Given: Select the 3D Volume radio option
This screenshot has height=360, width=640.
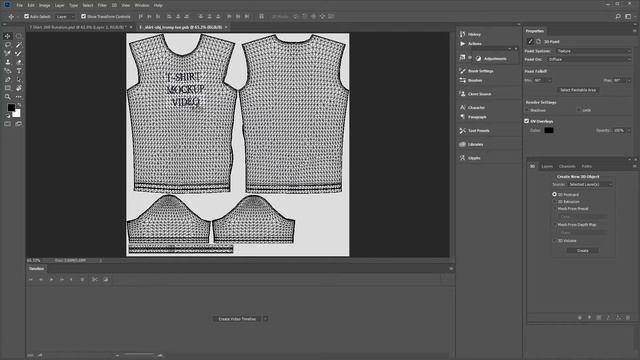Looking at the screenshot, I should 554,241.
